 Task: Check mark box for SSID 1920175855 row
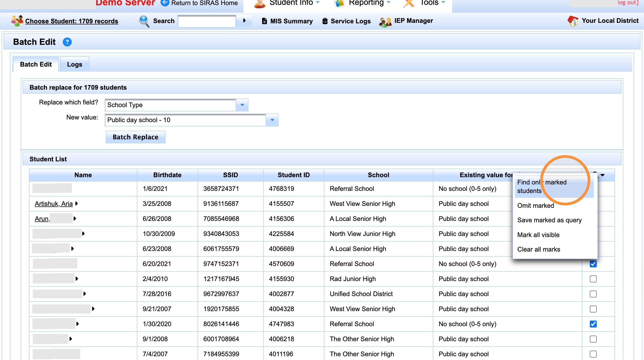point(593,309)
